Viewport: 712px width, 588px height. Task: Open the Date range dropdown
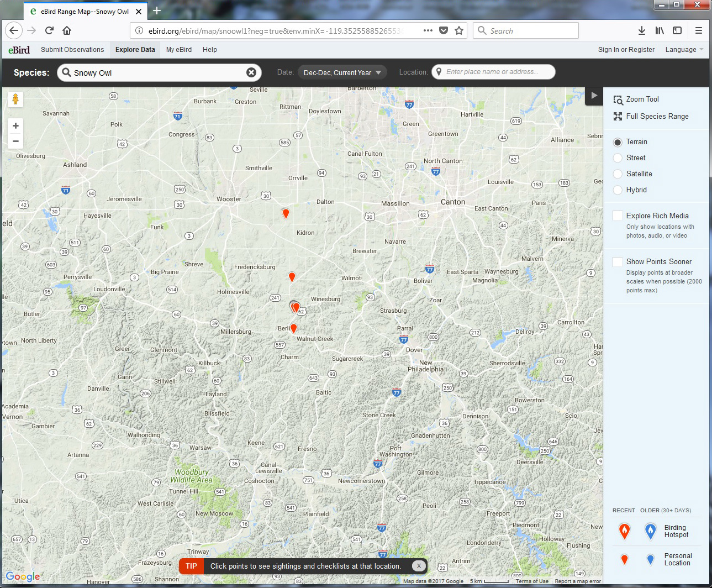coord(342,72)
